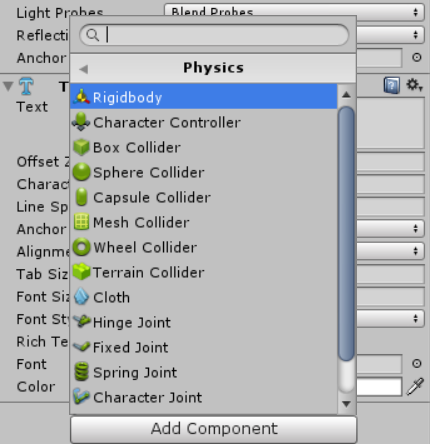Choose the Box Collider cube icon
430x444 pixels.
click(81, 147)
